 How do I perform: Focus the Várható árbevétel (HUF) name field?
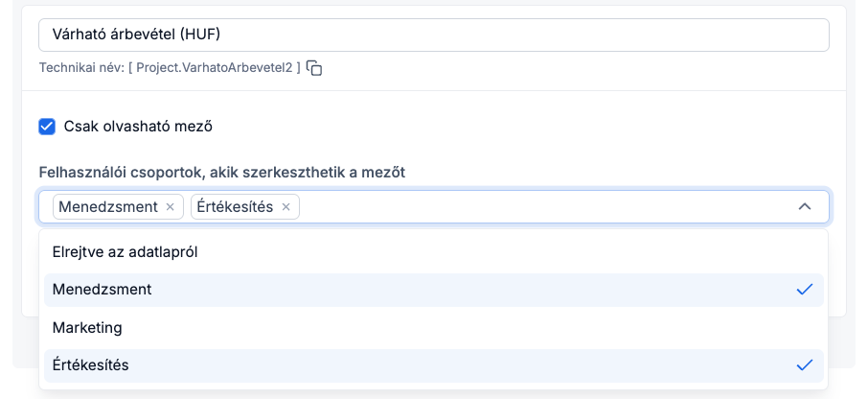point(433,35)
